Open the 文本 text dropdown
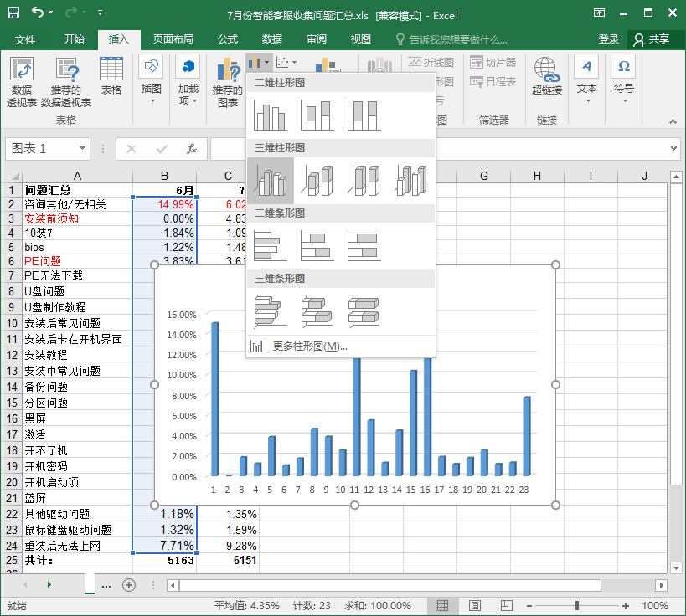 click(587, 80)
